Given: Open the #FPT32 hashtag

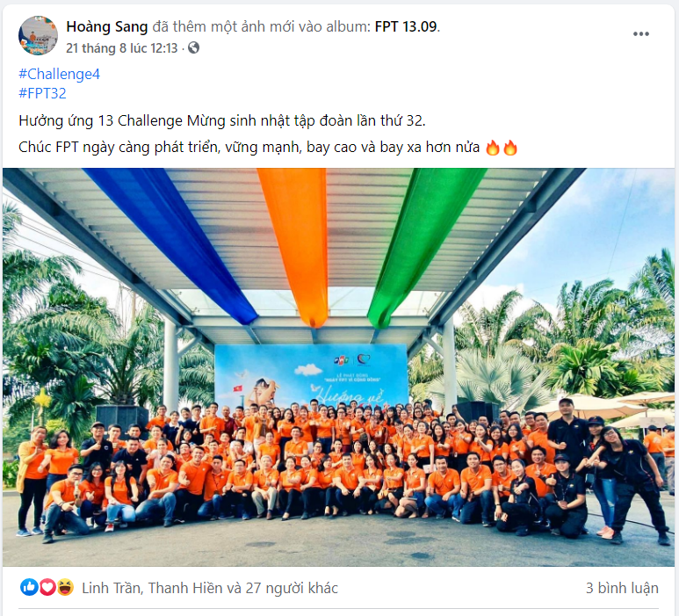Looking at the screenshot, I should tap(42, 93).
